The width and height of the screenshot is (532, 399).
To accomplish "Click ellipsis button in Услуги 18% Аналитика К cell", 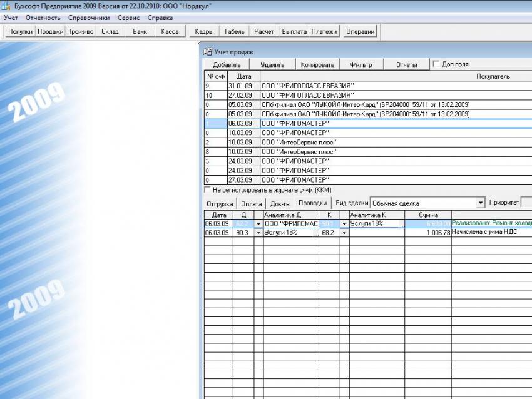I will (x=401, y=223).
